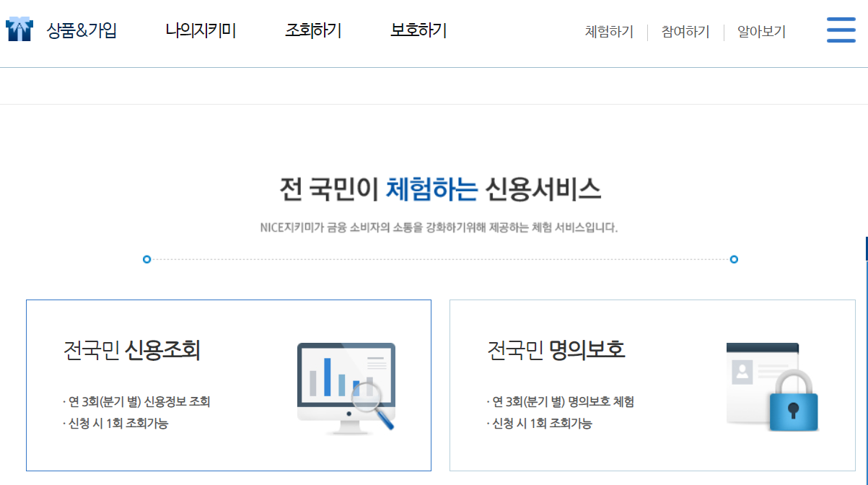The image size is (868, 485).
Task: Click the NICE지키미 service description subtitle
Action: (439, 227)
